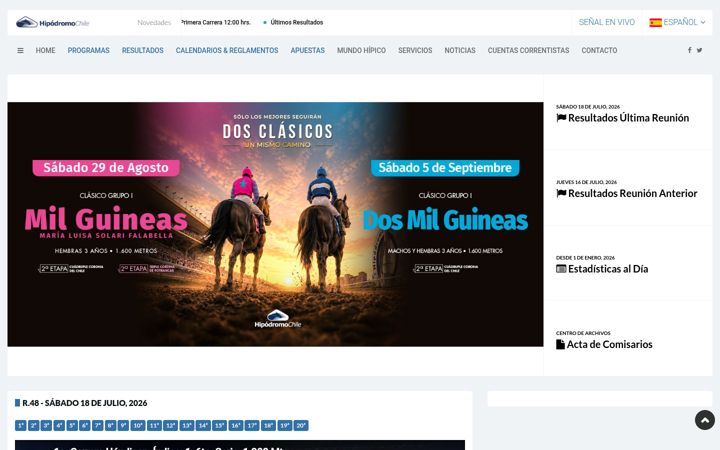Open the Facebook social icon
The width and height of the screenshot is (720, 450).
pos(689,51)
